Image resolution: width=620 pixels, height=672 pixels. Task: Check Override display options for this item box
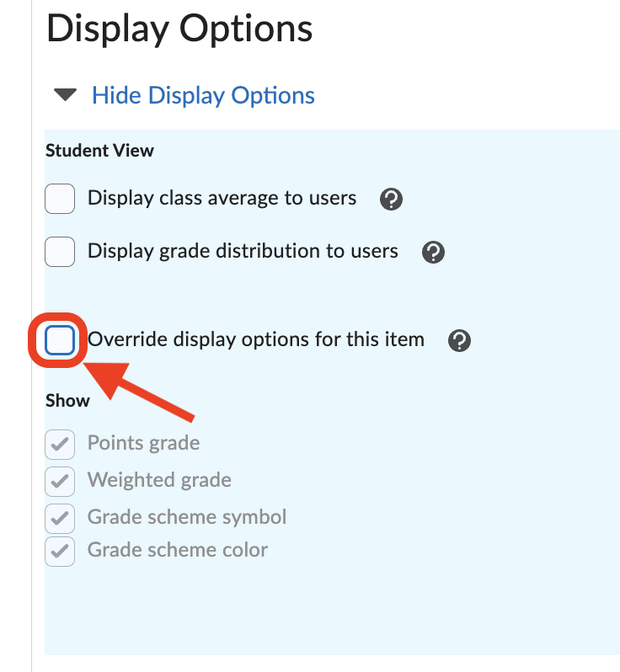click(x=60, y=340)
